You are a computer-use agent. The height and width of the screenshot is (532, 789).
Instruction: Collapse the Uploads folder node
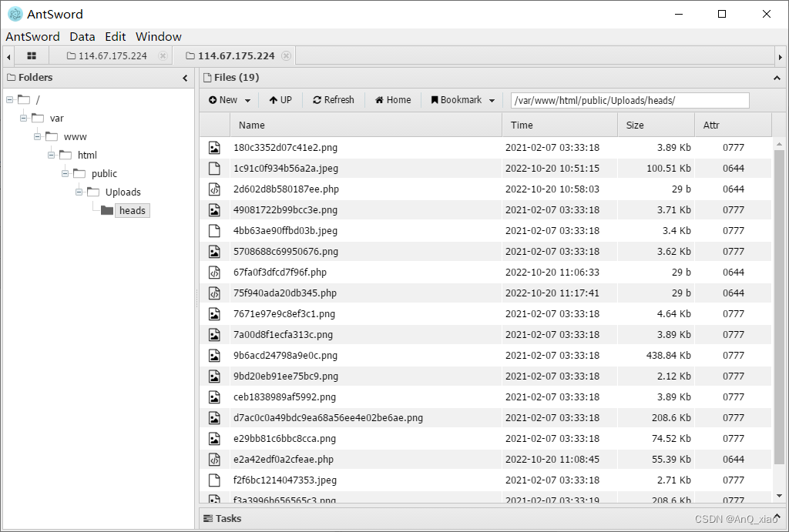[79, 192]
